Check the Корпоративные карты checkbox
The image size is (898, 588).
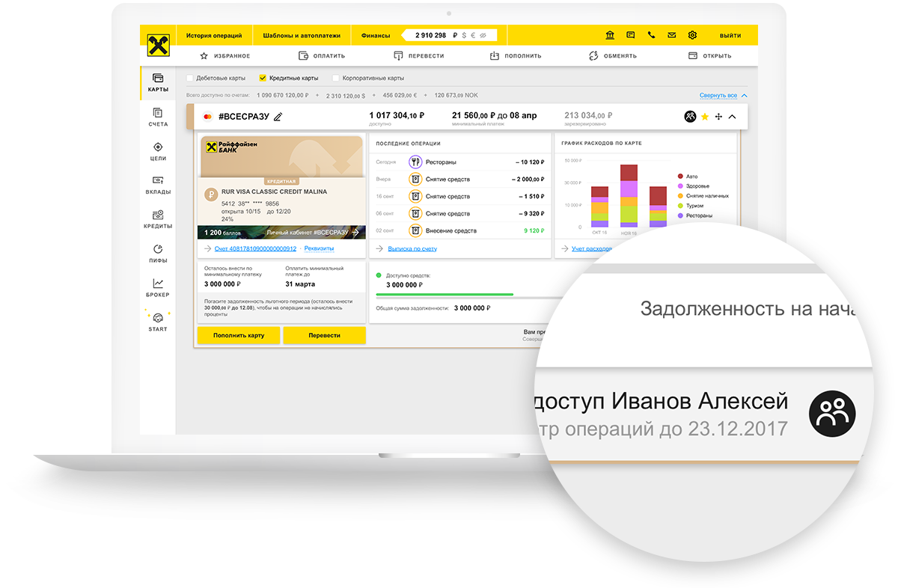(336, 78)
